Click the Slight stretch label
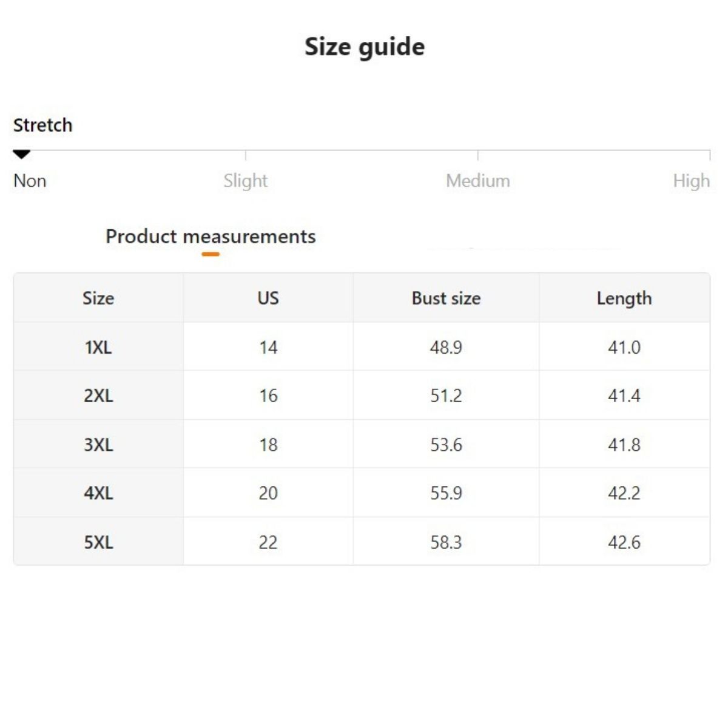This screenshot has height=728, width=728. coord(245,181)
